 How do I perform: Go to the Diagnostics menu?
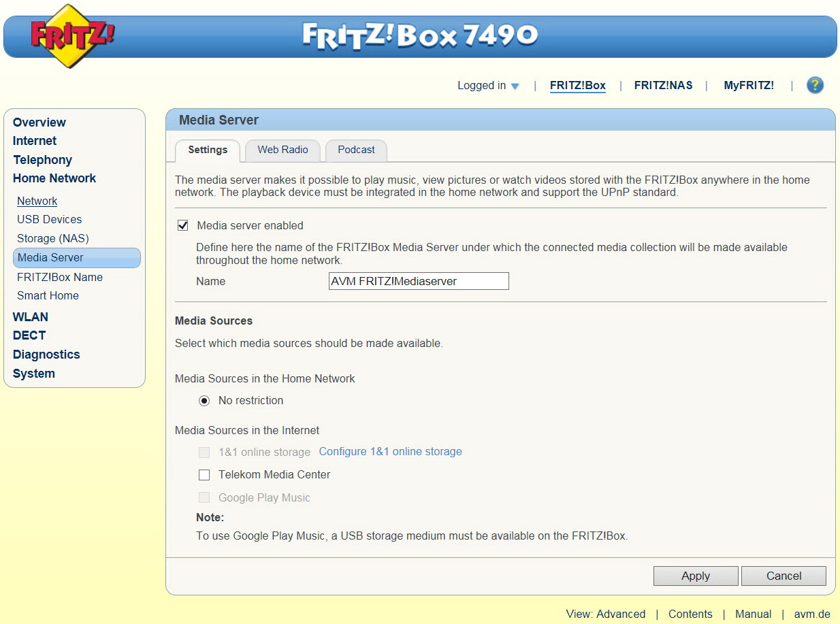click(x=46, y=355)
